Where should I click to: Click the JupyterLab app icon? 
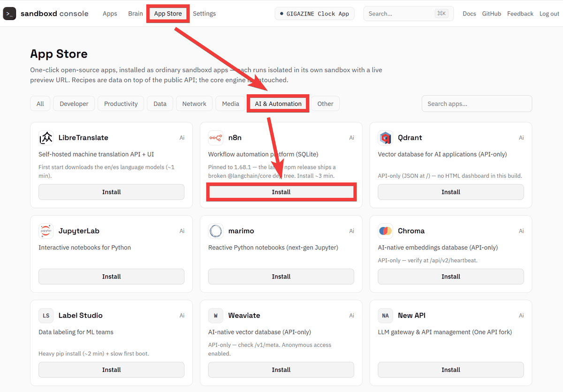pyautogui.click(x=46, y=231)
